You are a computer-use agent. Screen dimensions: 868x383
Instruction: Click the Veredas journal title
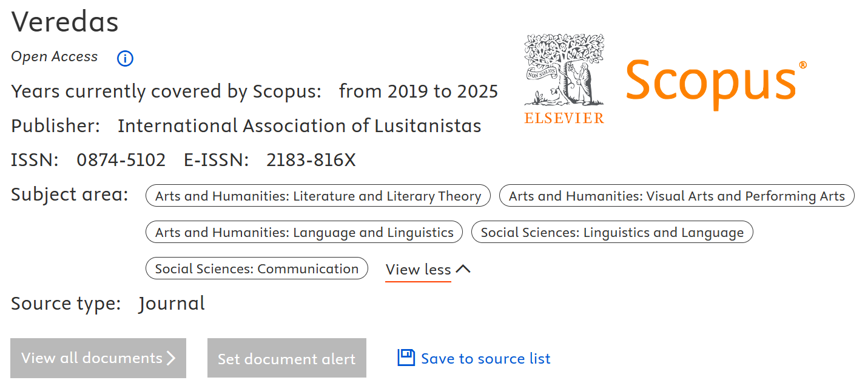pos(64,21)
